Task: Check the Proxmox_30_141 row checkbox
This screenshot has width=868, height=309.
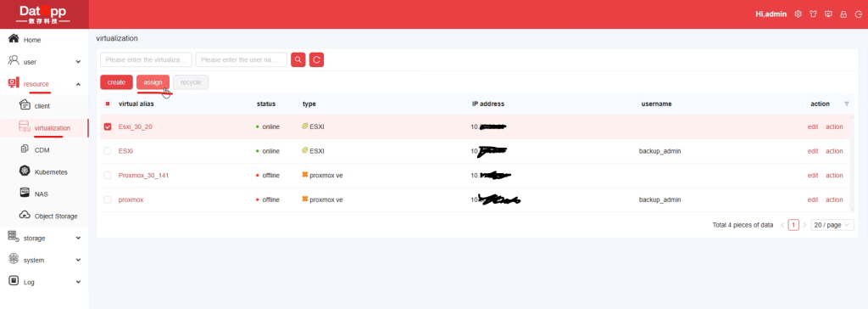Action: [108, 176]
